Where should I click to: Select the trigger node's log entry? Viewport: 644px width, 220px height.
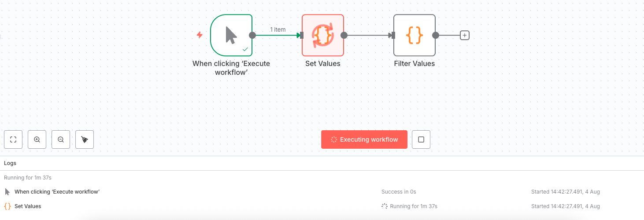point(57,192)
